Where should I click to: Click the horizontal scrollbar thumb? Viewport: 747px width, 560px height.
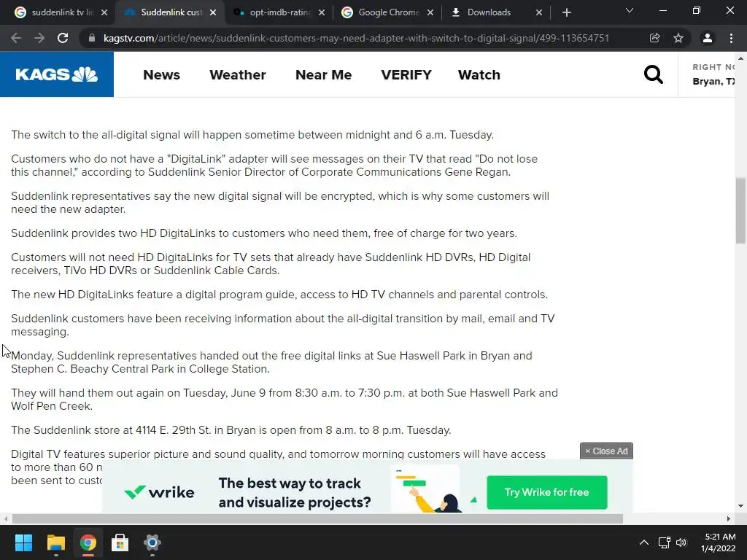(x=317, y=518)
